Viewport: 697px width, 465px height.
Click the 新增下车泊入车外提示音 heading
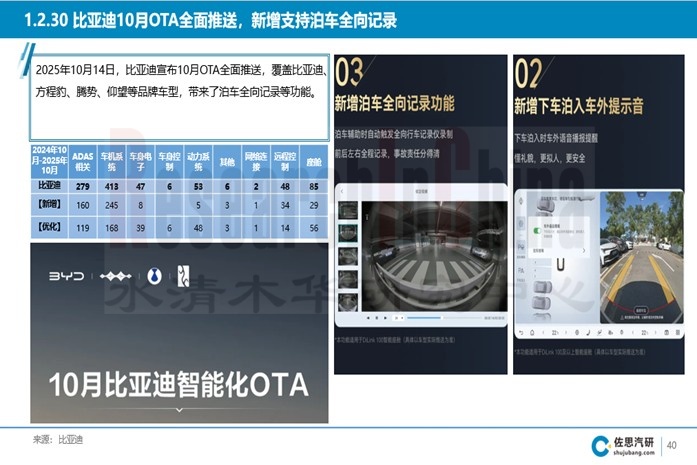pyautogui.click(x=579, y=106)
